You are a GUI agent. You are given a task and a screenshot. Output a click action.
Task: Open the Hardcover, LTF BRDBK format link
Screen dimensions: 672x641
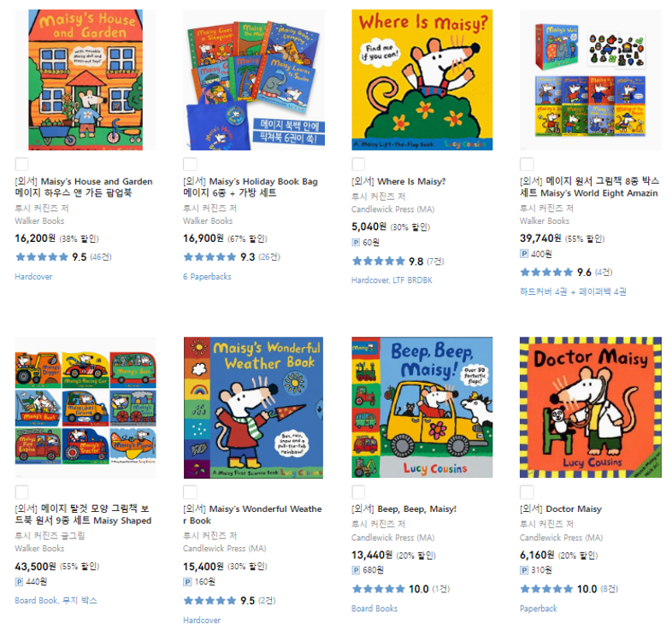(392, 280)
